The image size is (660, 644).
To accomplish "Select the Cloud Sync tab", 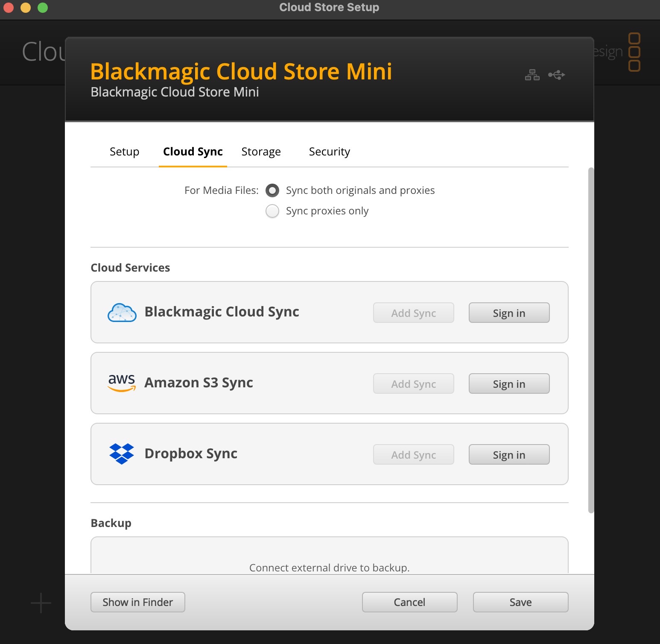I will pos(193,152).
